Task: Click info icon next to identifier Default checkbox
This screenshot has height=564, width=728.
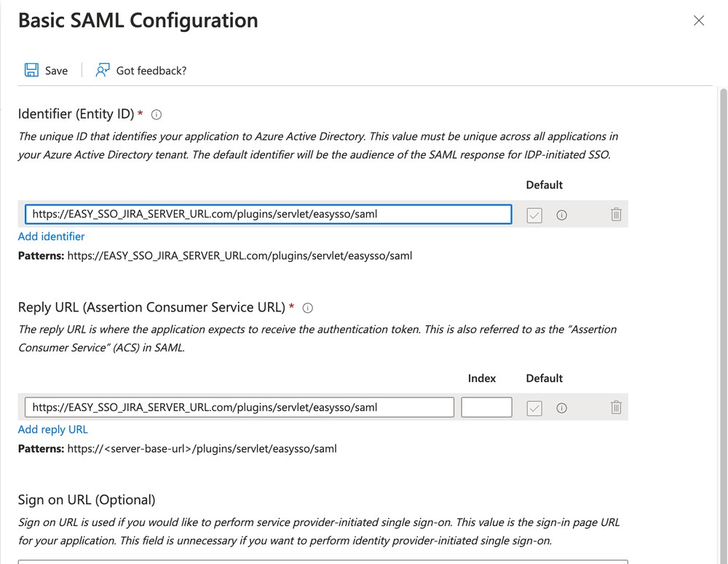Action: (x=562, y=215)
